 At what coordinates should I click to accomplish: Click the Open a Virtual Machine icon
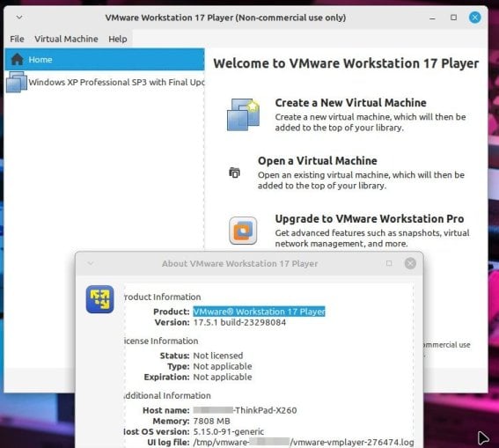pyautogui.click(x=235, y=173)
